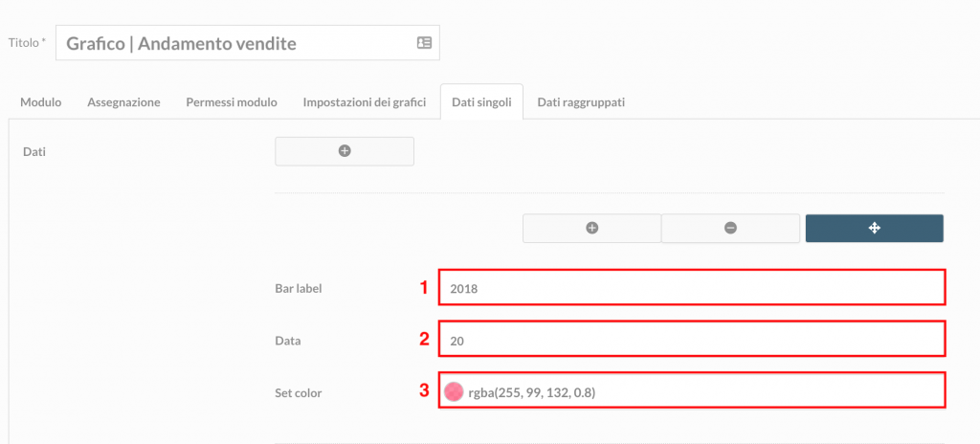Image resolution: width=980 pixels, height=444 pixels.
Task: Select the Dati singoli tab
Action: [481, 102]
